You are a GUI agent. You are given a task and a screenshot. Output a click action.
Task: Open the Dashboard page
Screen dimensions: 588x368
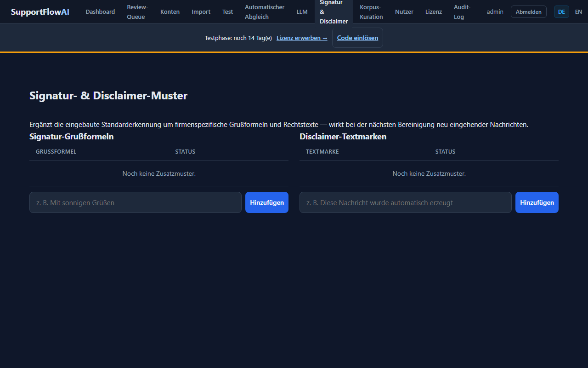(x=100, y=12)
